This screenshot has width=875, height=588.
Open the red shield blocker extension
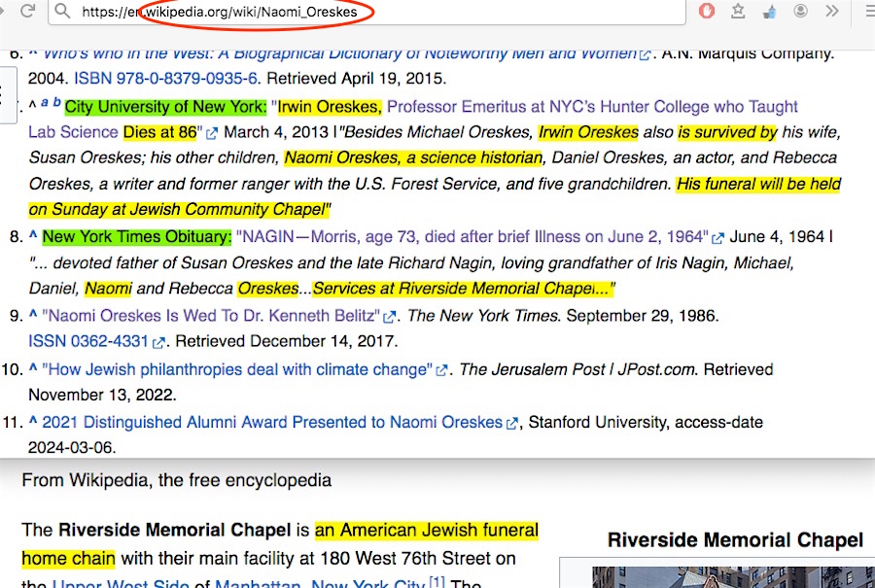click(x=707, y=12)
